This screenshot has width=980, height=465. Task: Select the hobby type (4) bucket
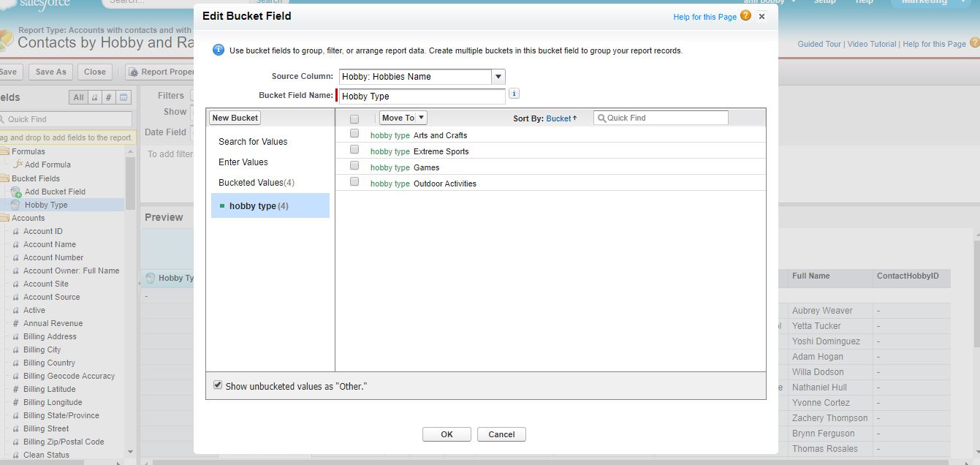tap(270, 205)
